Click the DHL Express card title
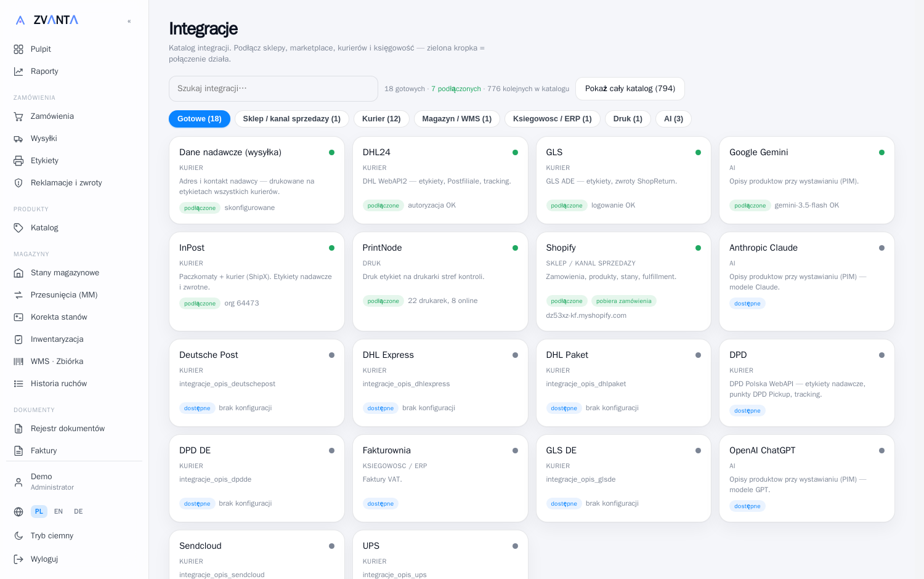The image size is (924, 579). click(388, 355)
